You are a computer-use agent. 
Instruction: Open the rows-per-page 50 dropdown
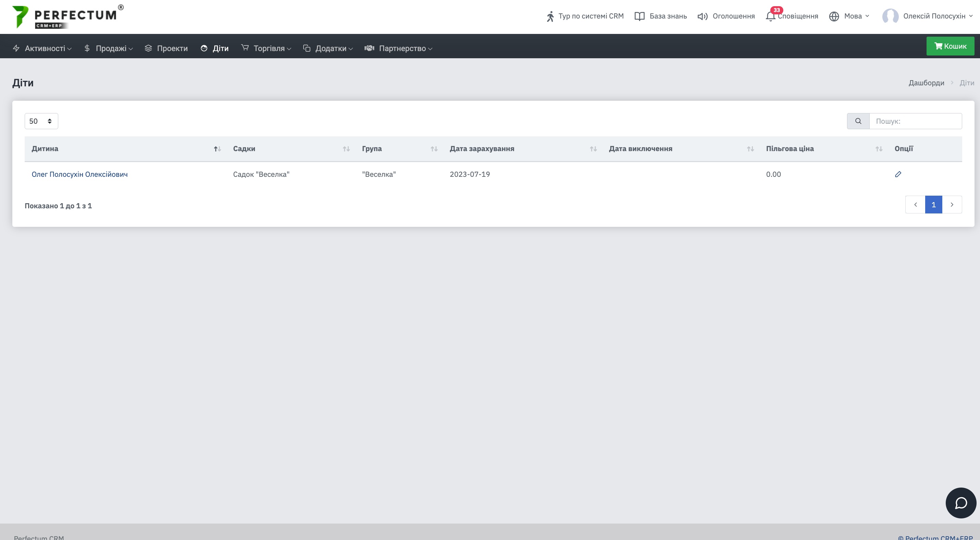(x=41, y=121)
